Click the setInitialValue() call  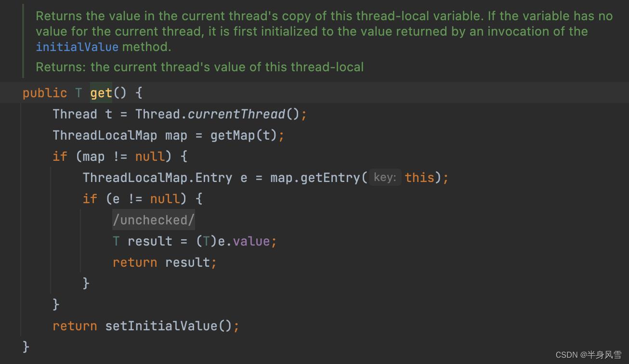click(169, 326)
